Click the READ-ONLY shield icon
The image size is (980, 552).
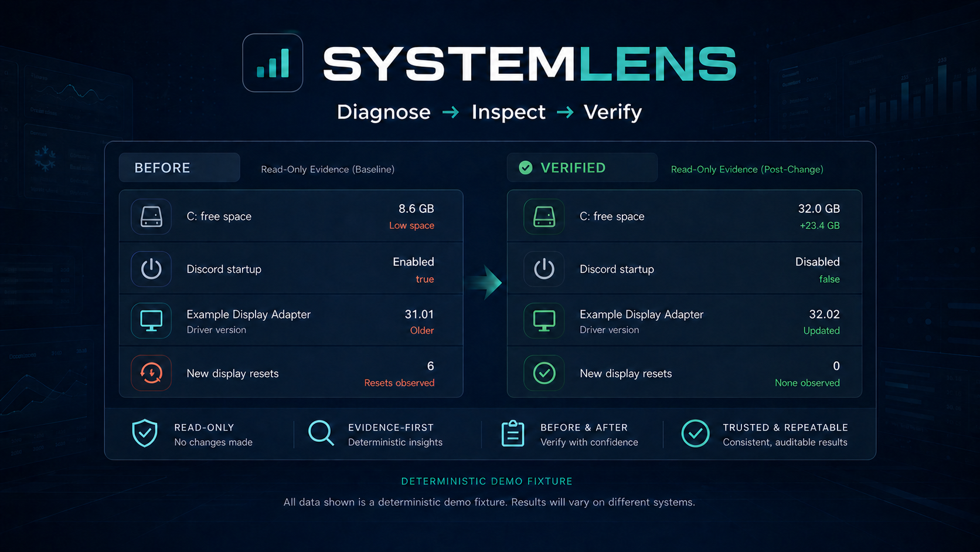145,434
